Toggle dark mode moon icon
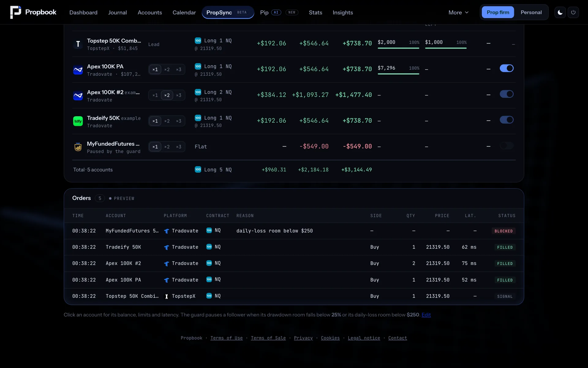588x368 pixels. click(x=560, y=12)
